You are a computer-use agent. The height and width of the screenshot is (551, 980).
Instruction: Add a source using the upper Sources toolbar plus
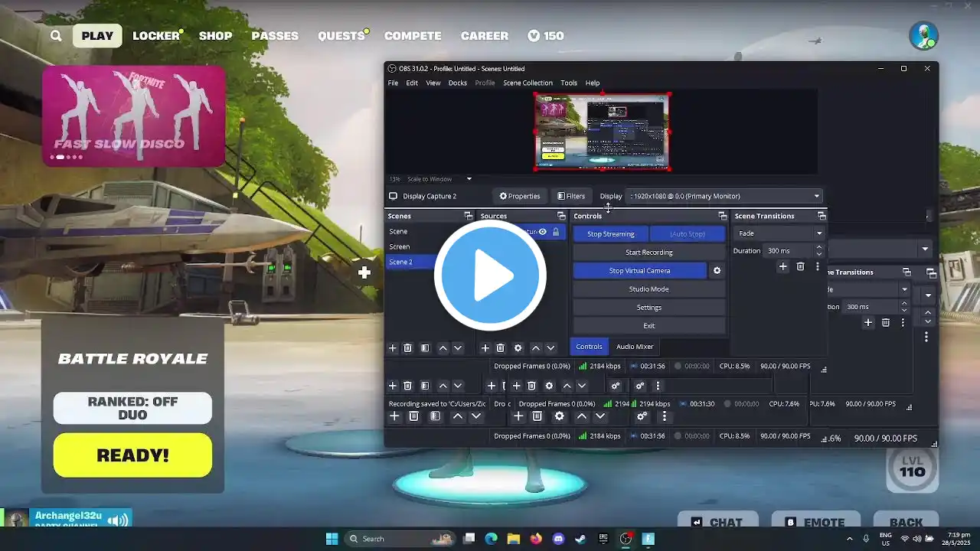click(485, 348)
